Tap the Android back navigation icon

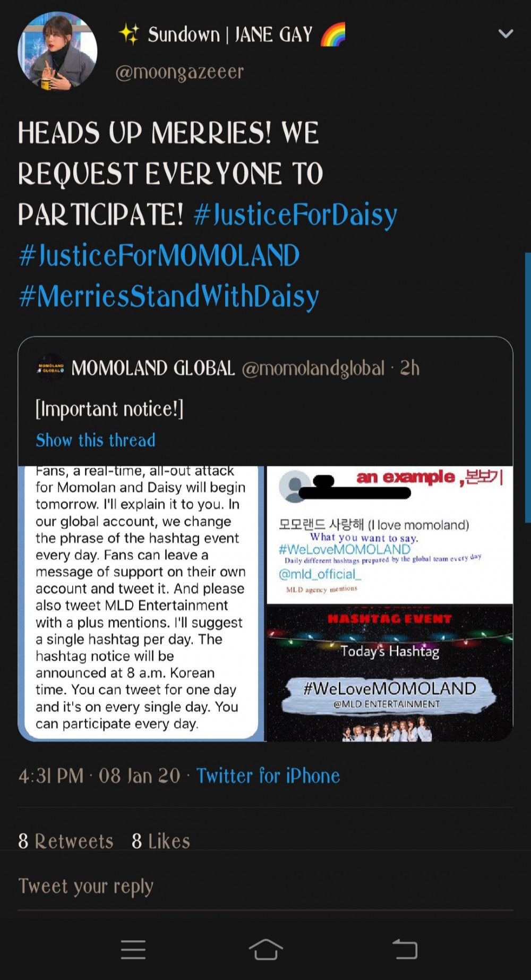405,949
